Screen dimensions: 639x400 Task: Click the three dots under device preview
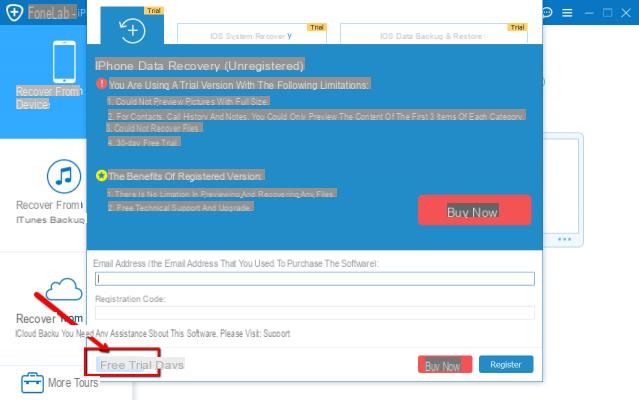(564, 239)
